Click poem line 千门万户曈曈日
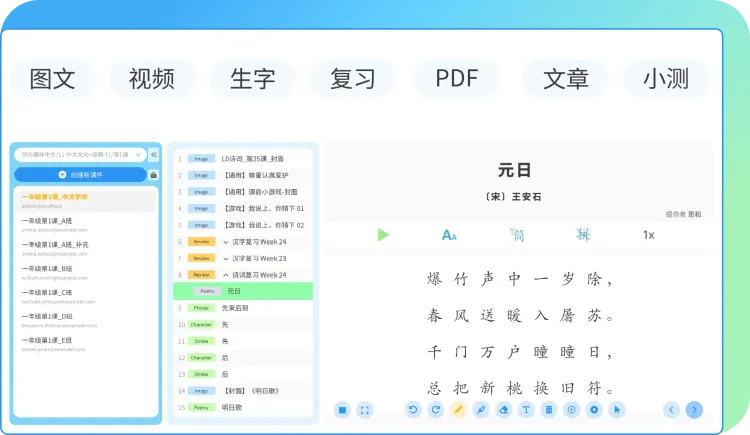 519,352
